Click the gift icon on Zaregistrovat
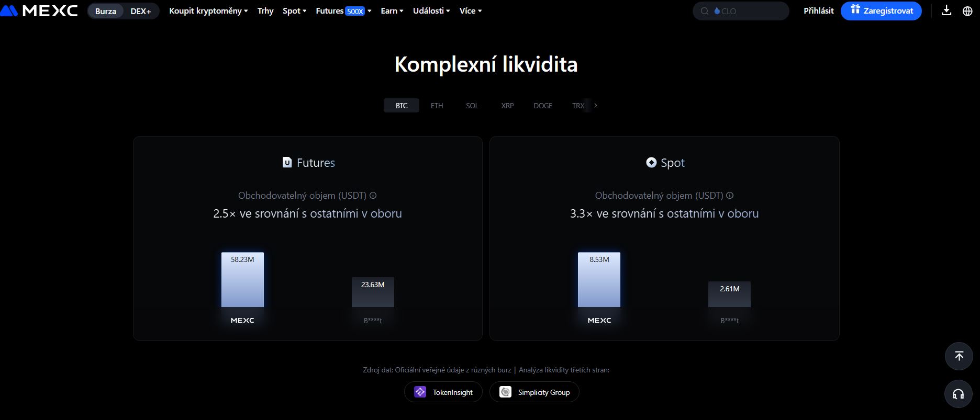The height and width of the screenshot is (420, 980). click(x=855, y=9)
